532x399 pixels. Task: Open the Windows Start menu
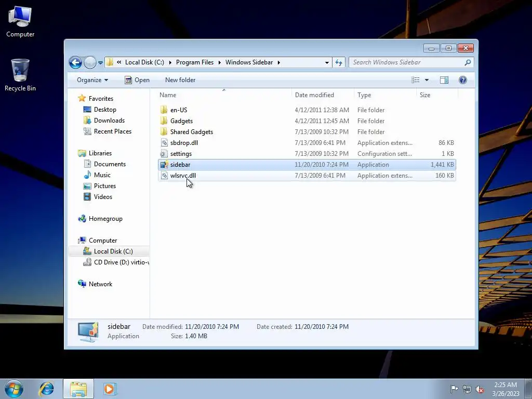(14, 389)
